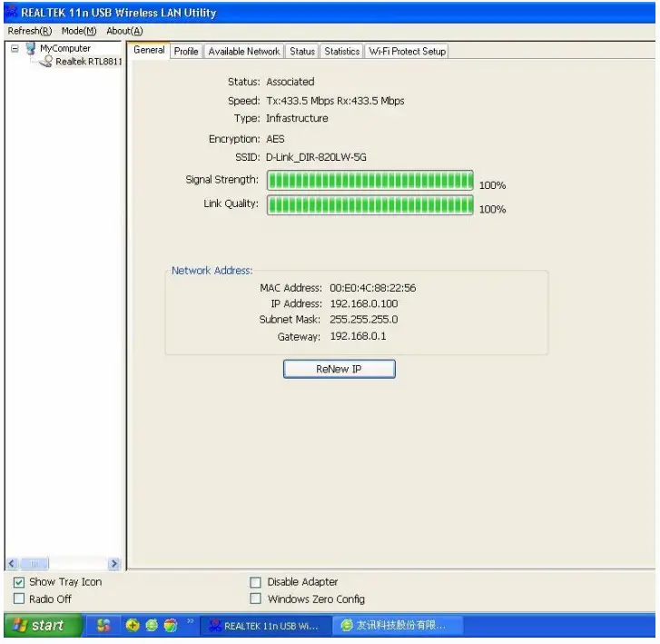The height and width of the screenshot is (644, 660).
Task: Click the colorful browser quick launch icon
Action: [x=171, y=625]
